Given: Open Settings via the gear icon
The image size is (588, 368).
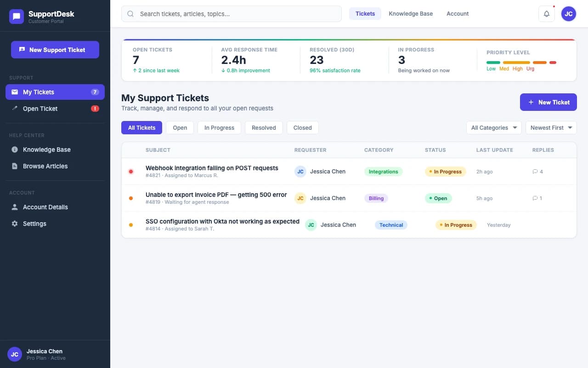Looking at the screenshot, I should [14, 224].
